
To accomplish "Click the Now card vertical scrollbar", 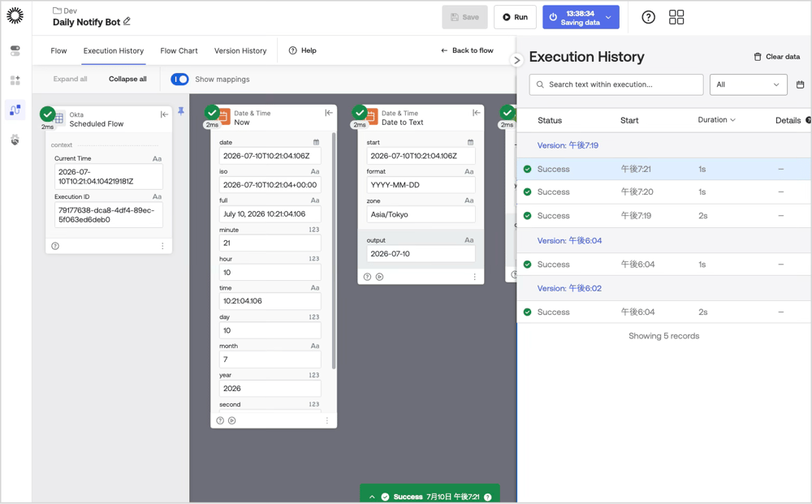I will click(334, 251).
